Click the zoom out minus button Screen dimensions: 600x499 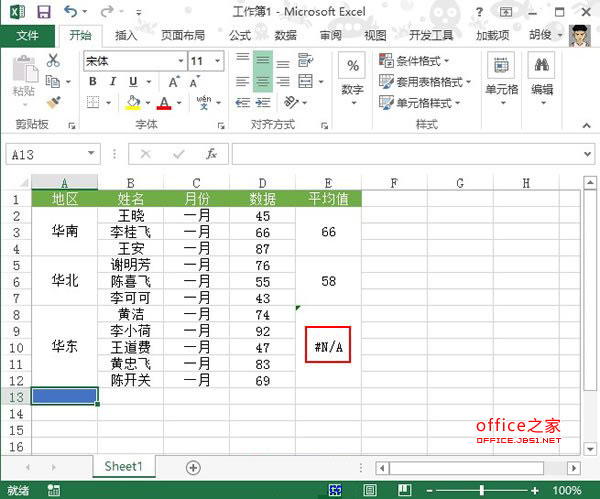point(429,490)
